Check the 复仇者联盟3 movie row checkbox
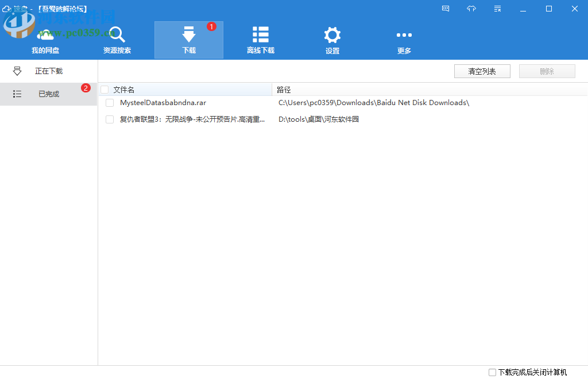 [109, 119]
